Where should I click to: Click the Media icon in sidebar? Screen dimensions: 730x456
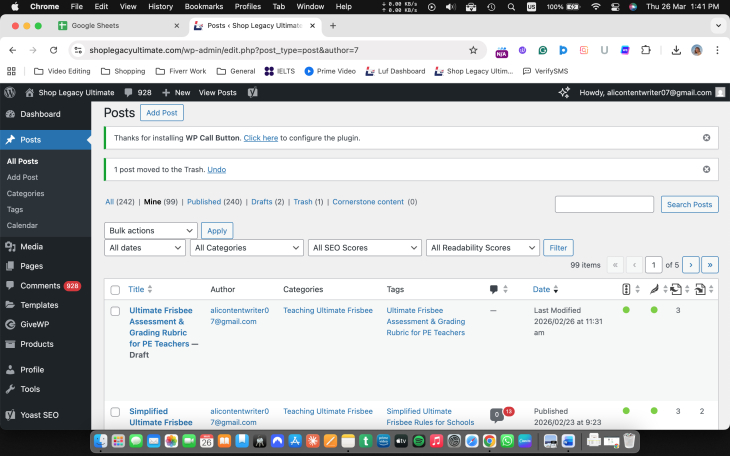[x=10, y=246]
